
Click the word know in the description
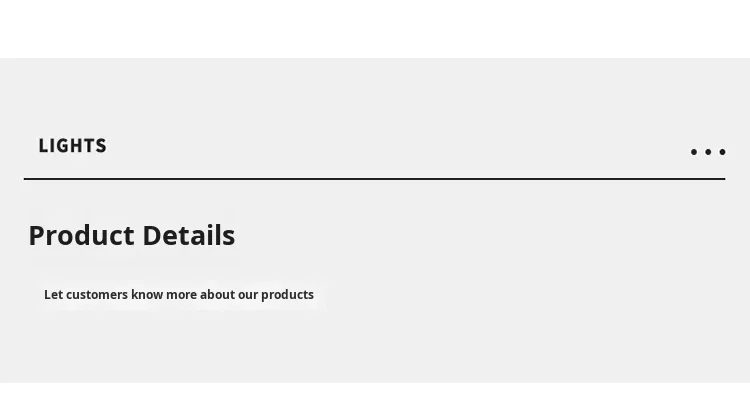147,295
